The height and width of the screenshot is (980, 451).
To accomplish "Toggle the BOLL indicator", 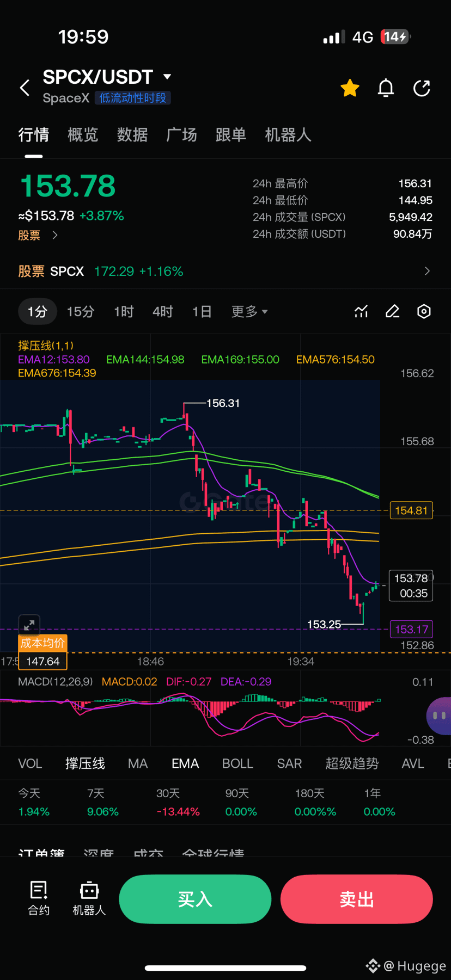I will tap(237, 763).
